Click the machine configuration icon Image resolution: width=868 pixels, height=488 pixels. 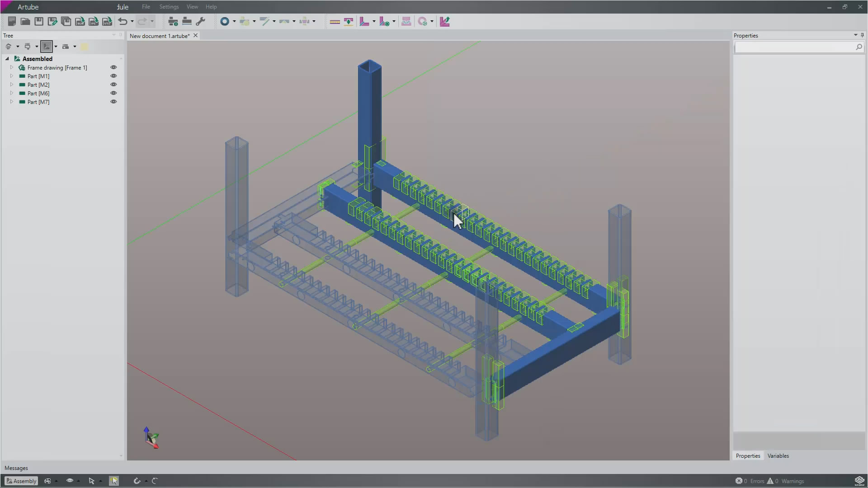pos(187,21)
